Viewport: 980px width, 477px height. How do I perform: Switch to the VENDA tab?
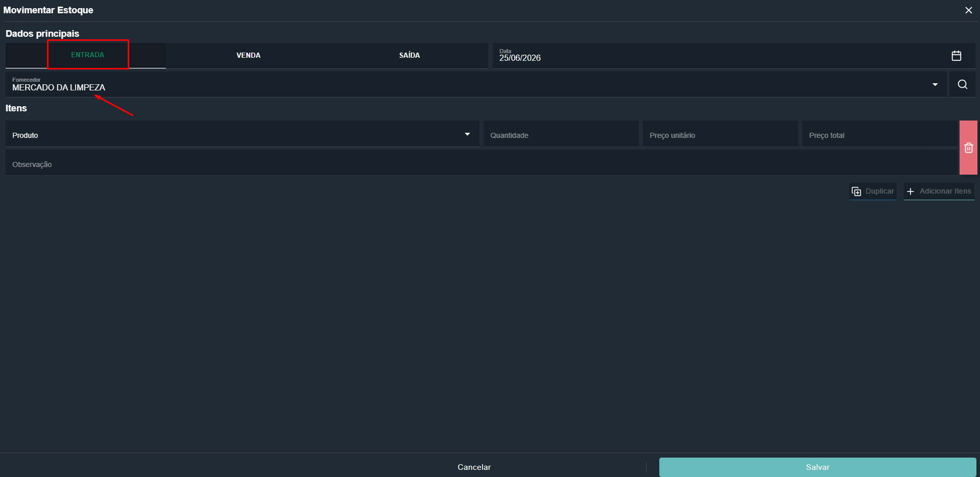(249, 55)
